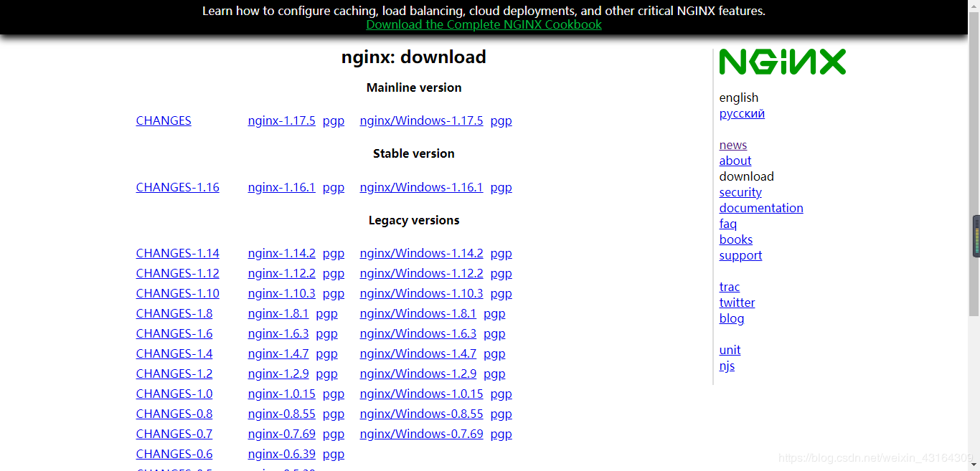Download nginx-1.17.5 source
This screenshot has height=471, width=980.
click(x=281, y=120)
